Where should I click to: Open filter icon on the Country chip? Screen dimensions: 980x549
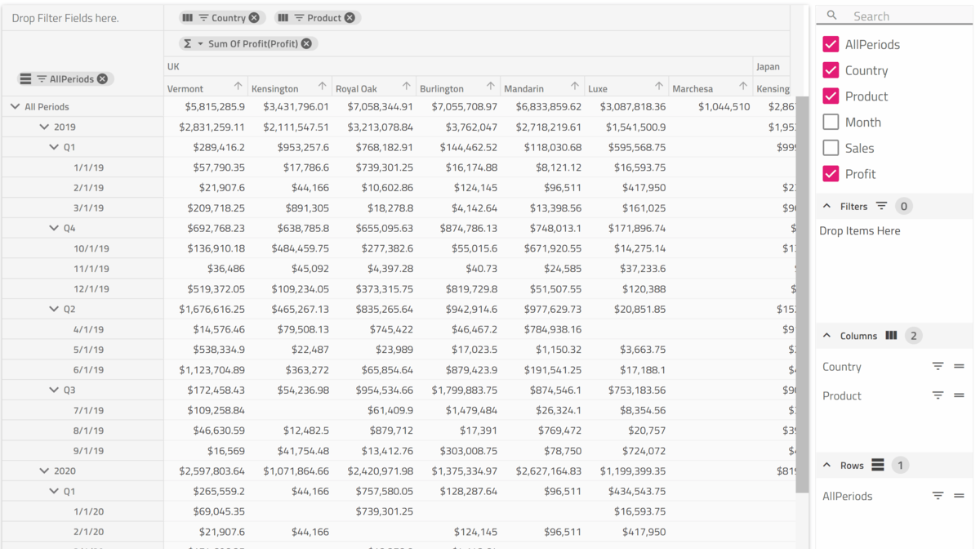pyautogui.click(x=204, y=18)
